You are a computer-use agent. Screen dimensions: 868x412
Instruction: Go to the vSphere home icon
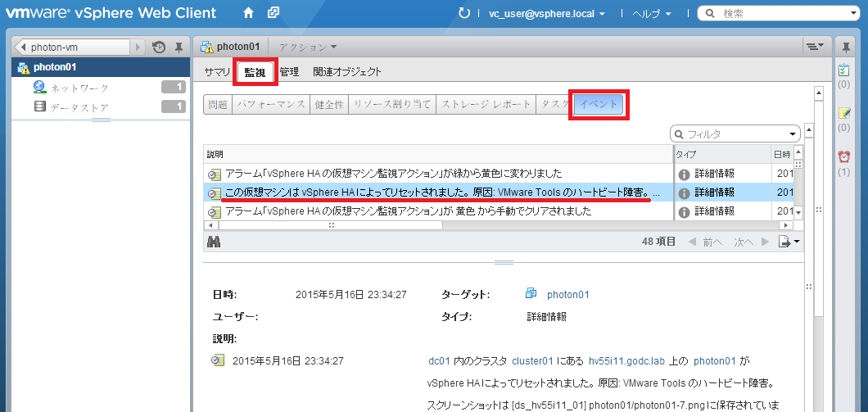(249, 12)
